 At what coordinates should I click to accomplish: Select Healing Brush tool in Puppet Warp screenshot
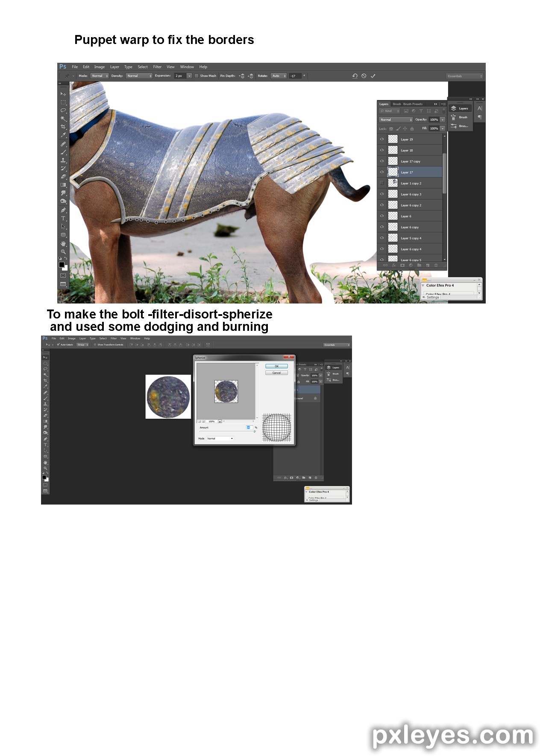(x=63, y=144)
